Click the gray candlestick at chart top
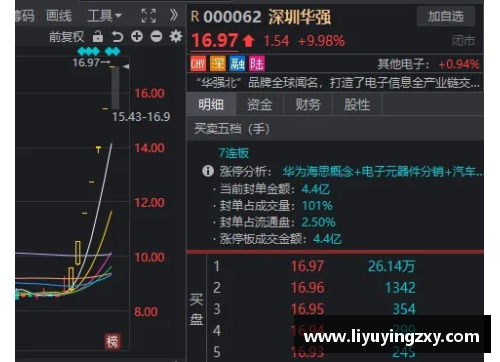The height and width of the screenshot is (362, 500). [x=115, y=88]
